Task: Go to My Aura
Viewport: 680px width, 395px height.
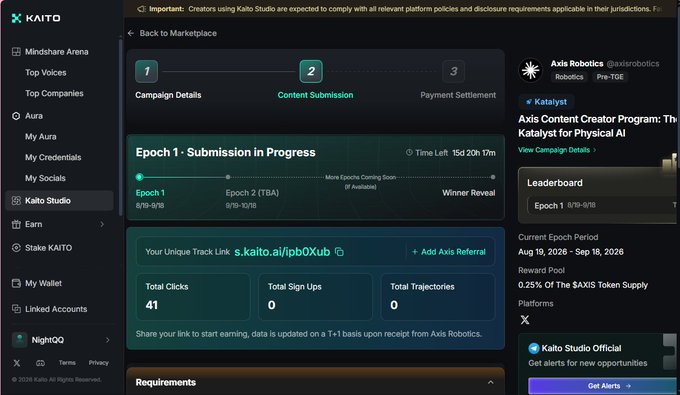Action: click(x=41, y=137)
